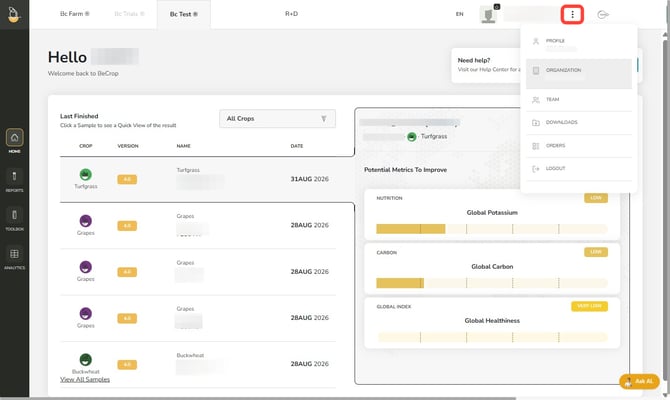Click the VERSION column header
The width and height of the screenshot is (670, 400).
pyautogui.click(x=128, y=146)
